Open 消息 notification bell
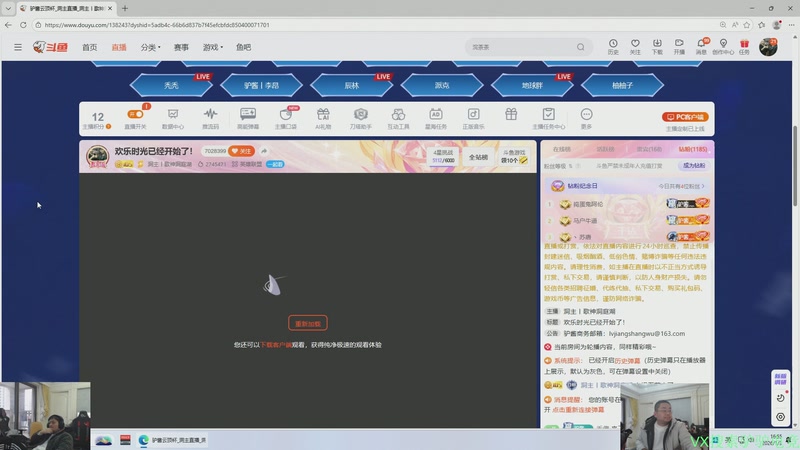Image resolution: width=800 pixels, height=450 pixels. pyautogui.click(x=702, y=46)
